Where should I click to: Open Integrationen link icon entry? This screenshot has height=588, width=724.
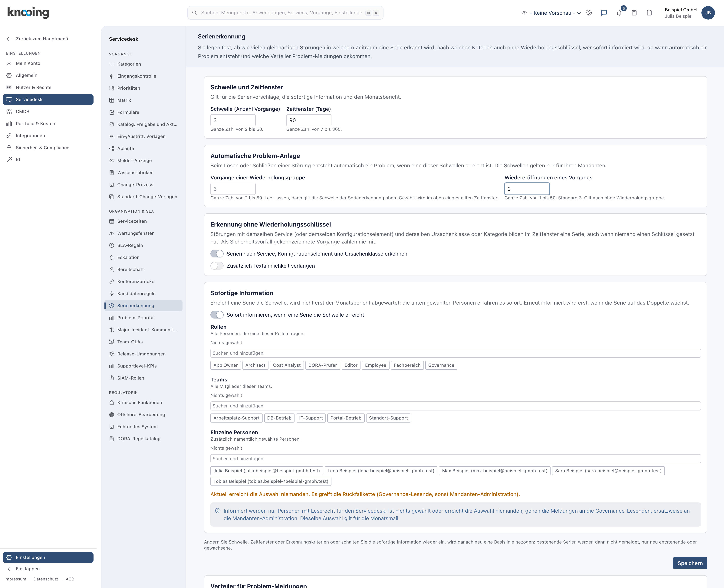[48, 136]
